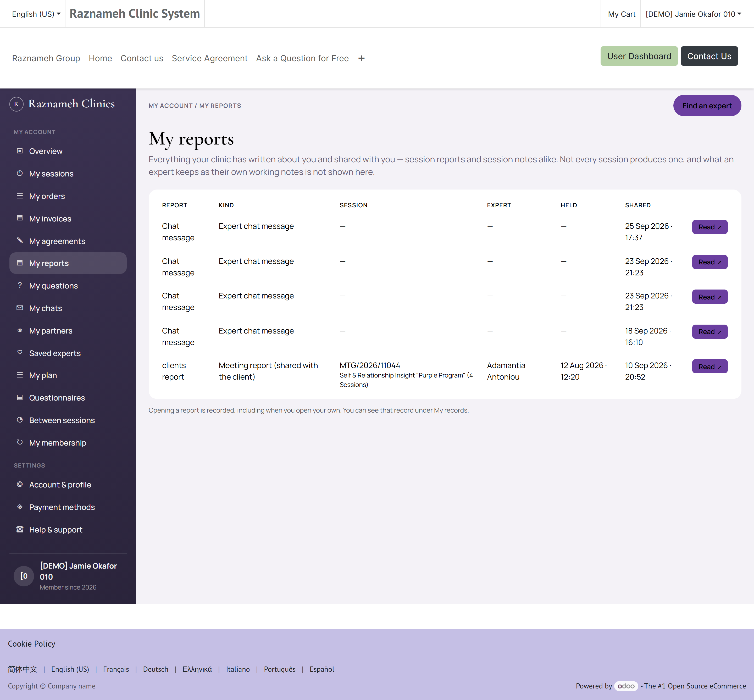This screenshot has height=700, width=754.
Task: Click the envelope icon beside My chats
Action: (20, 308)
